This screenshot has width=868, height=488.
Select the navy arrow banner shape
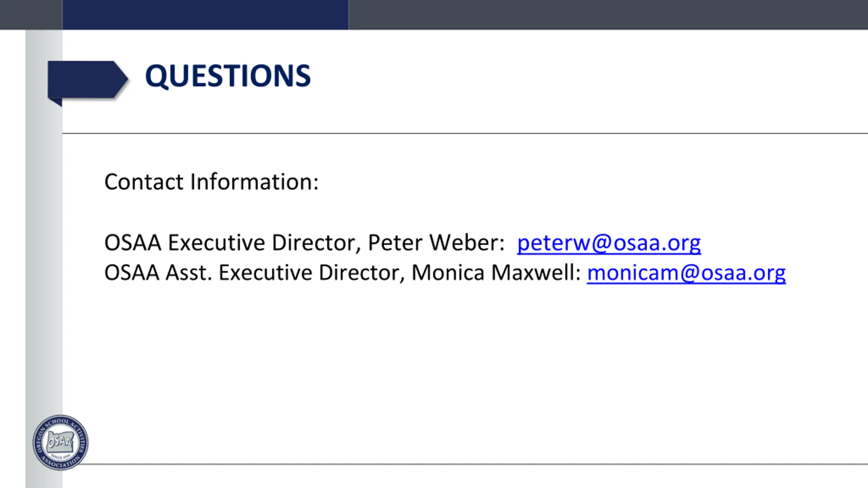click(88, 80)
